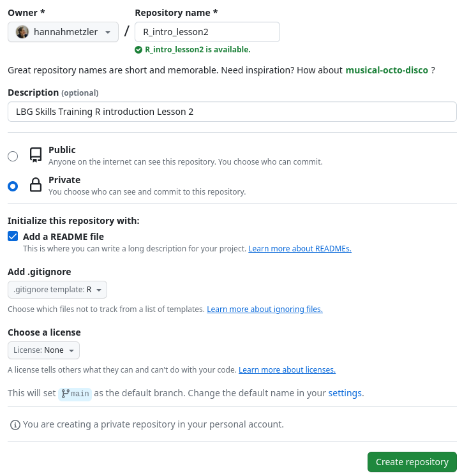Use the musical-octo-disco name suggestion
Screen dimensions: 462x476
tap(387, 70)
